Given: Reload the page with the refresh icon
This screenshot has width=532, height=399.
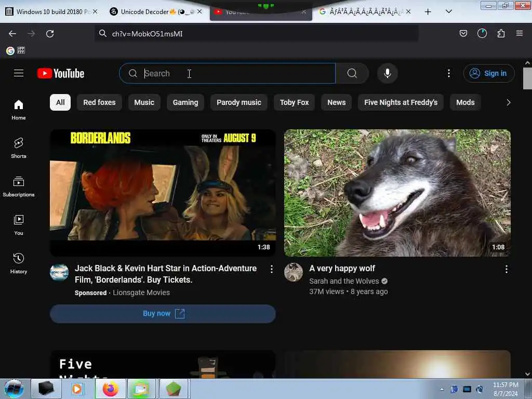Looking at the screenshot, I should pyautogui.click(x=50, y=34).
